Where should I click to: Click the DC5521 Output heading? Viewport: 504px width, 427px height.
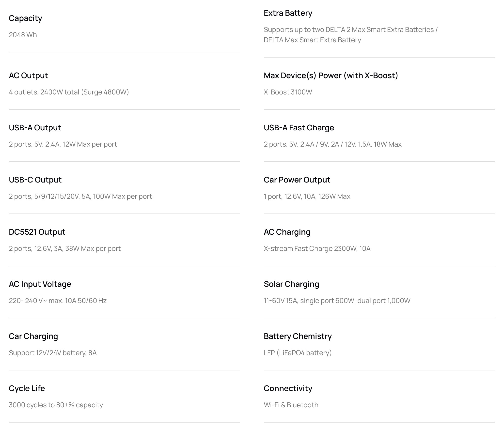37,232
